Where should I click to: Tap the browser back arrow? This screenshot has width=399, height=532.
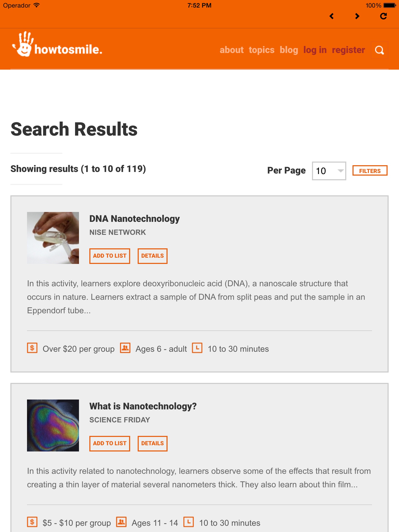(x=331, y=16)
